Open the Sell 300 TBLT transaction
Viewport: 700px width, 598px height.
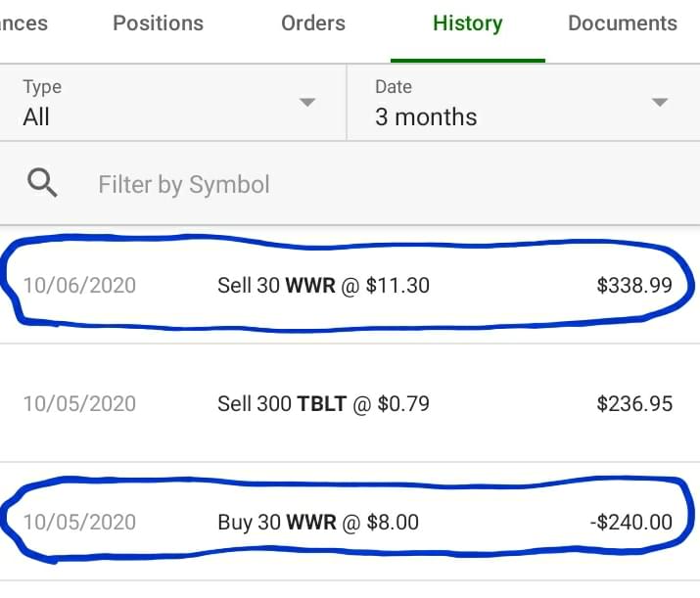(x=323, y=403)
